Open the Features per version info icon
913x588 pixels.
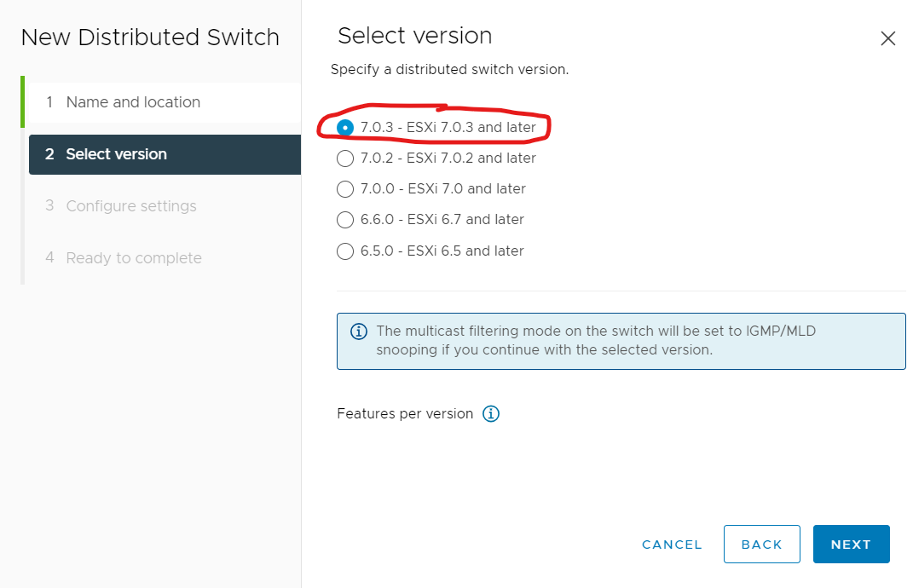click(491, 414)
